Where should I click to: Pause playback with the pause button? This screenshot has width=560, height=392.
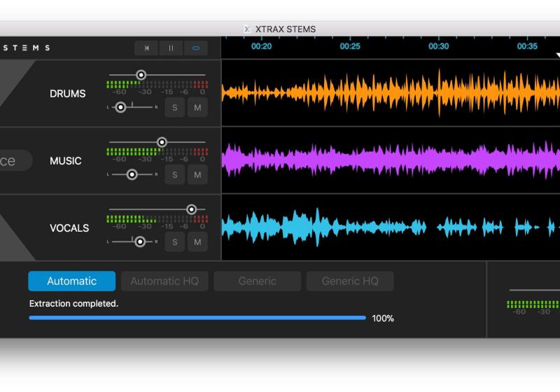point(171,48)
